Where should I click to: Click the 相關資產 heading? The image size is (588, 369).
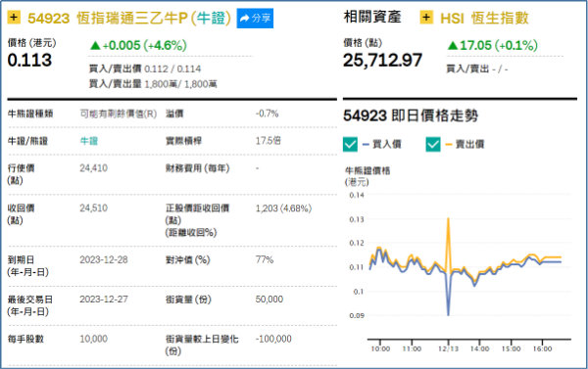(372, 17)
